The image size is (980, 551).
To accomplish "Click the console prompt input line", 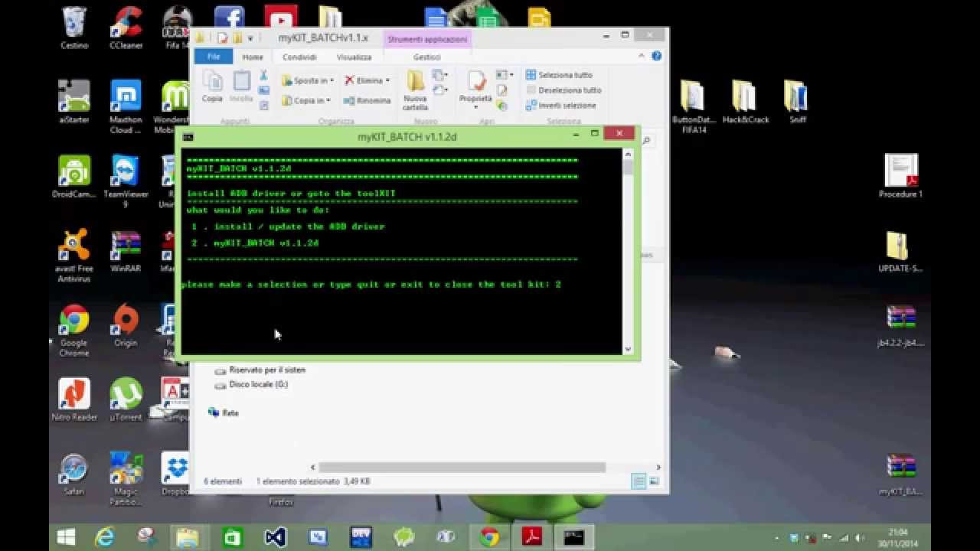I will point(371,285).
